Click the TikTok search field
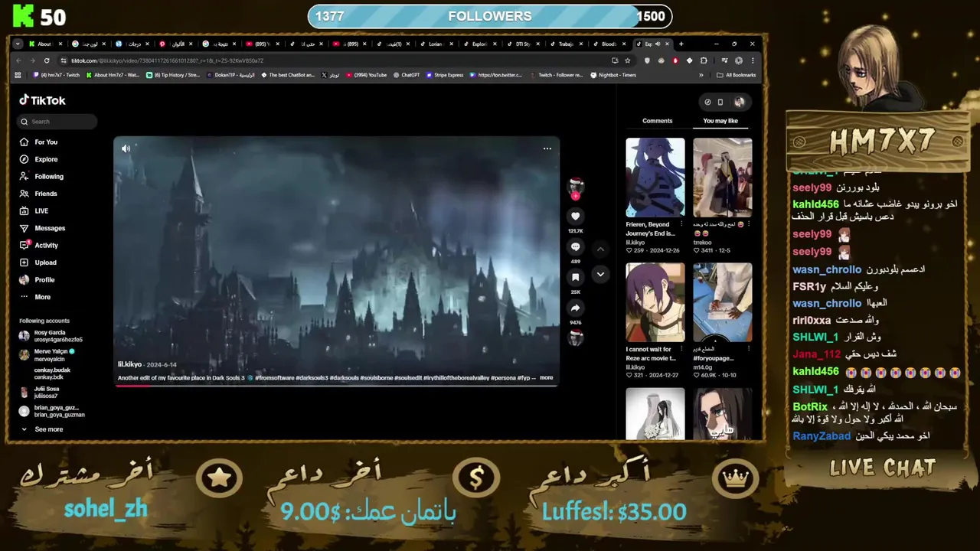980x551 pixels. (57, 122)
